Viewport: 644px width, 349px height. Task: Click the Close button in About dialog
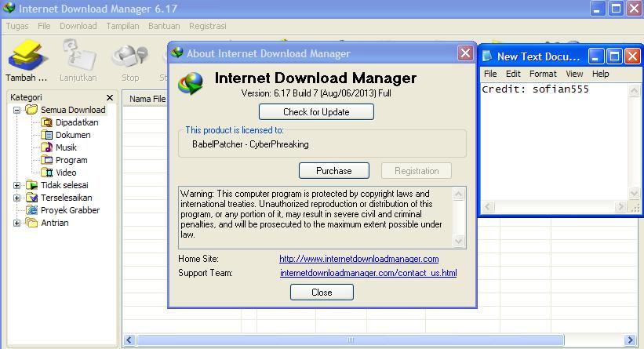click(x=322, y=293)
